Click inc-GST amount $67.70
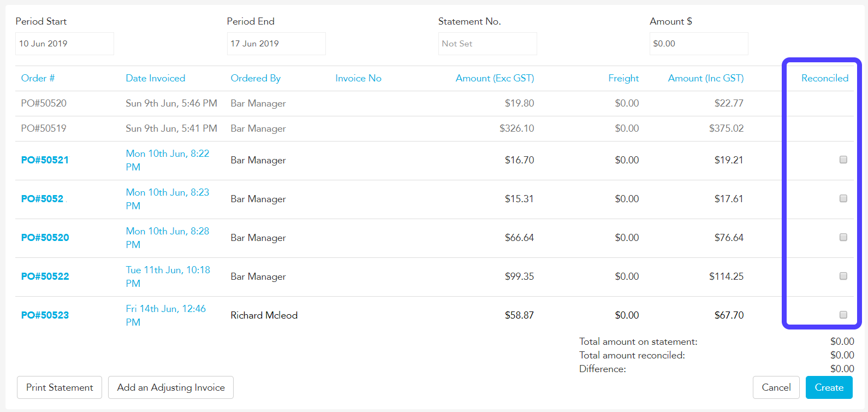 pos(729,315)
